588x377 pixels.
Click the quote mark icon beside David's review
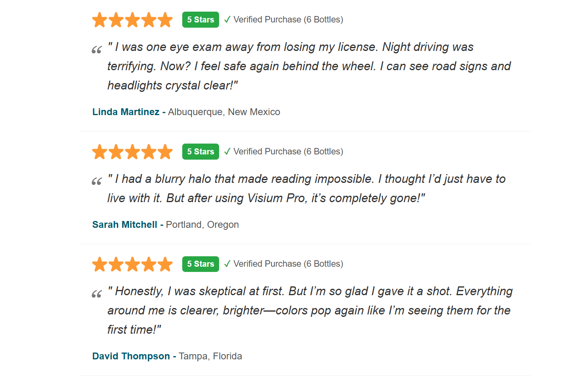click(x=97, y=294)
